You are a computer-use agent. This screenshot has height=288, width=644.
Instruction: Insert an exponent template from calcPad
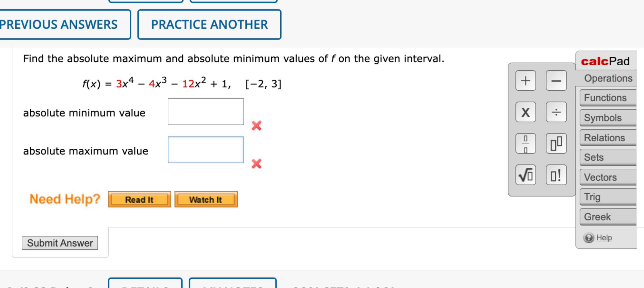(556, 144)
